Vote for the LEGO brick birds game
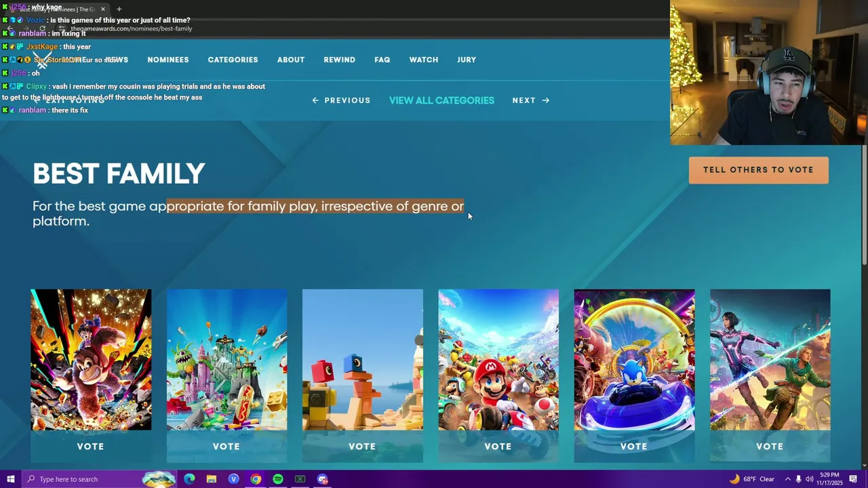 pos(363,447)
